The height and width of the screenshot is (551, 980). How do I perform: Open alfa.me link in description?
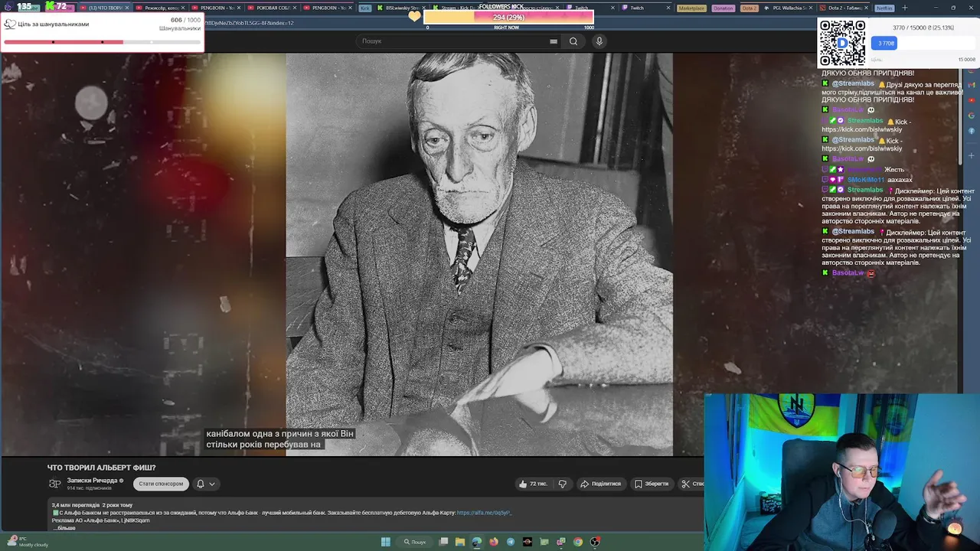(484, 513)
